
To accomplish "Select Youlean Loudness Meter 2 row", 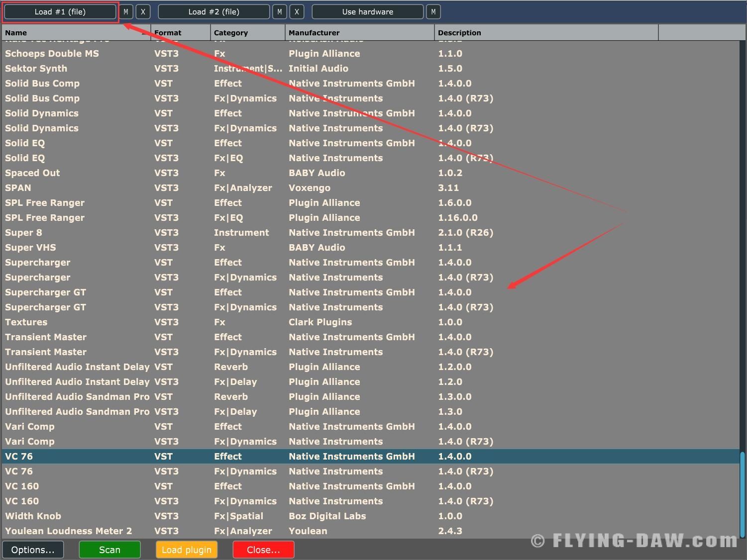I will point(370,531).
